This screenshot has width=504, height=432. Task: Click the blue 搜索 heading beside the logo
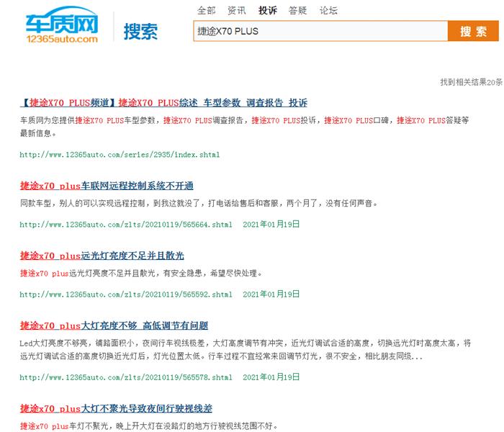[x=140, y=31]
